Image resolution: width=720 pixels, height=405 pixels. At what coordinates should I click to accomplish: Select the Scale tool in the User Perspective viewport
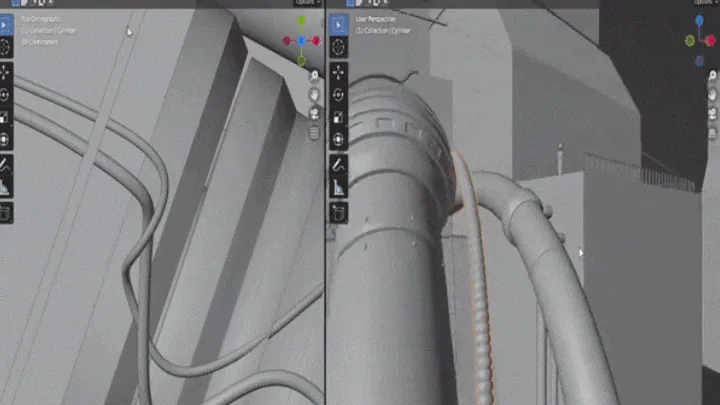click(x=338, y=117)
